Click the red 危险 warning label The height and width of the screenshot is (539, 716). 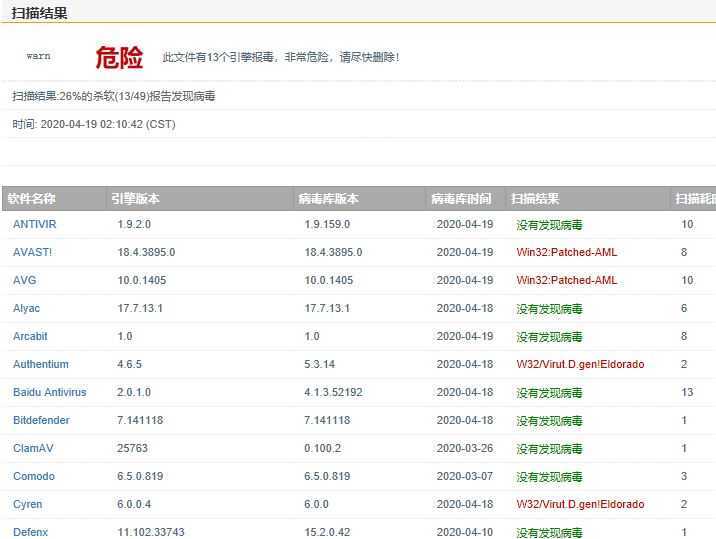coord(119,58)
